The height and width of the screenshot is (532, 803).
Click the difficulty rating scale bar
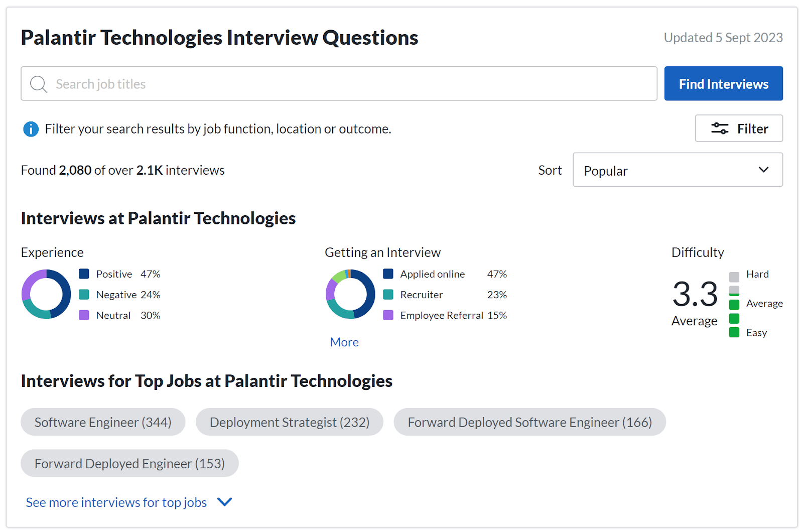(734, 303)
